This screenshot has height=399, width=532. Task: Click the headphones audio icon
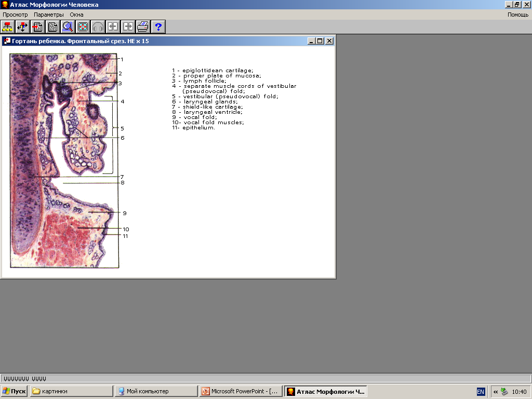[x=98, y=27]
